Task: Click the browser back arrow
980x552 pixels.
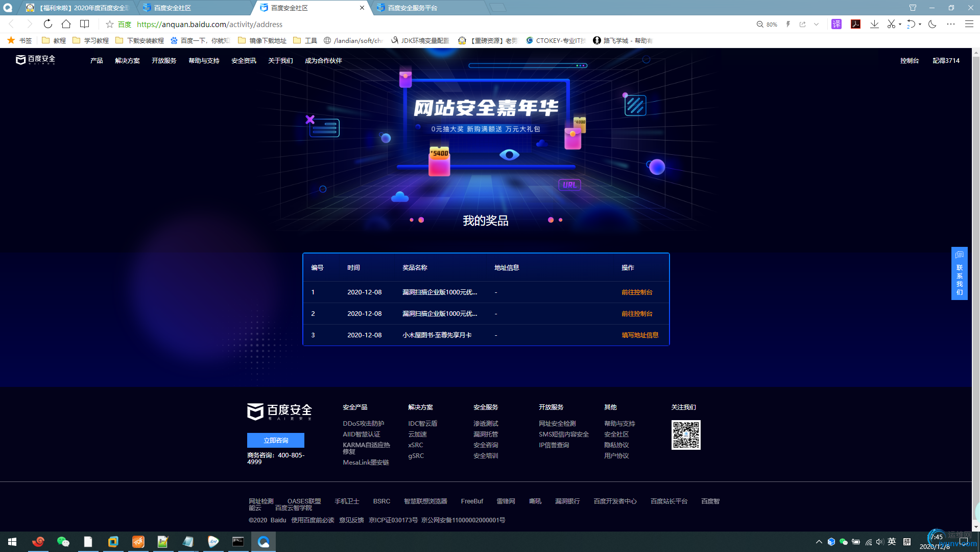Action: point(11,24)
